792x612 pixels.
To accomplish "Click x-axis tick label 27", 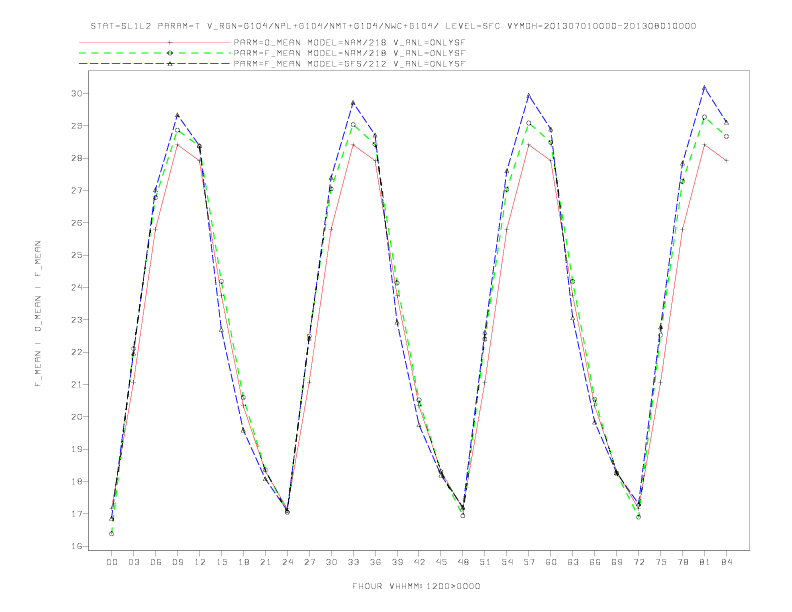I will coord(309,562).
